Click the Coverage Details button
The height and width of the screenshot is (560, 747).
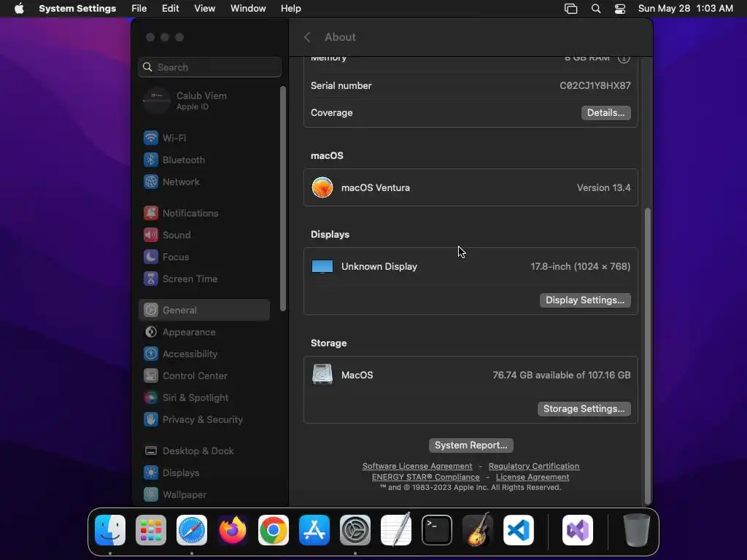click(x=606, y=113)
